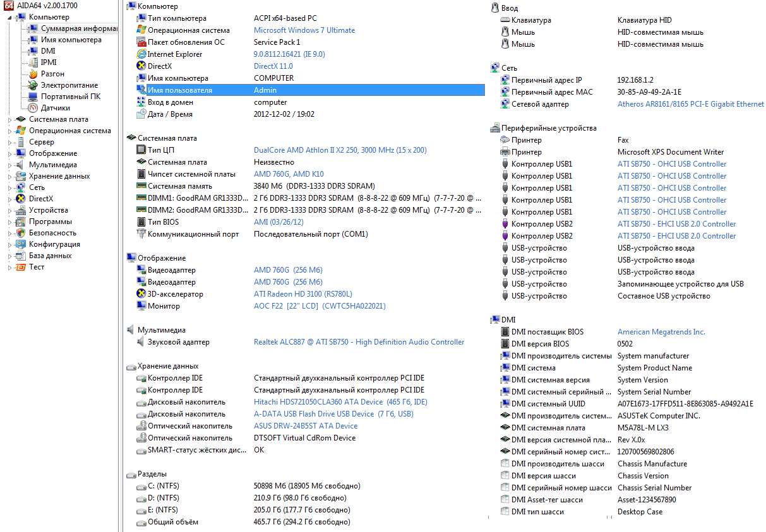Open the Realtek ALC887 audio controller link

click(x=359, y=342)
